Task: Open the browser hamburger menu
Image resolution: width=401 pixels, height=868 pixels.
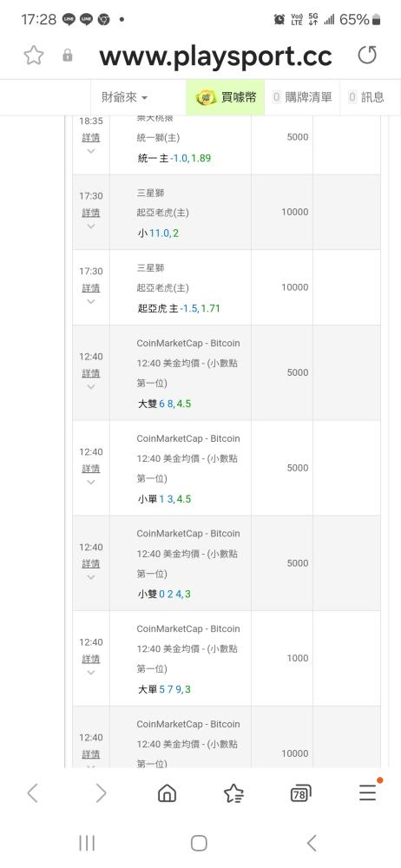Action: (368, 792)
